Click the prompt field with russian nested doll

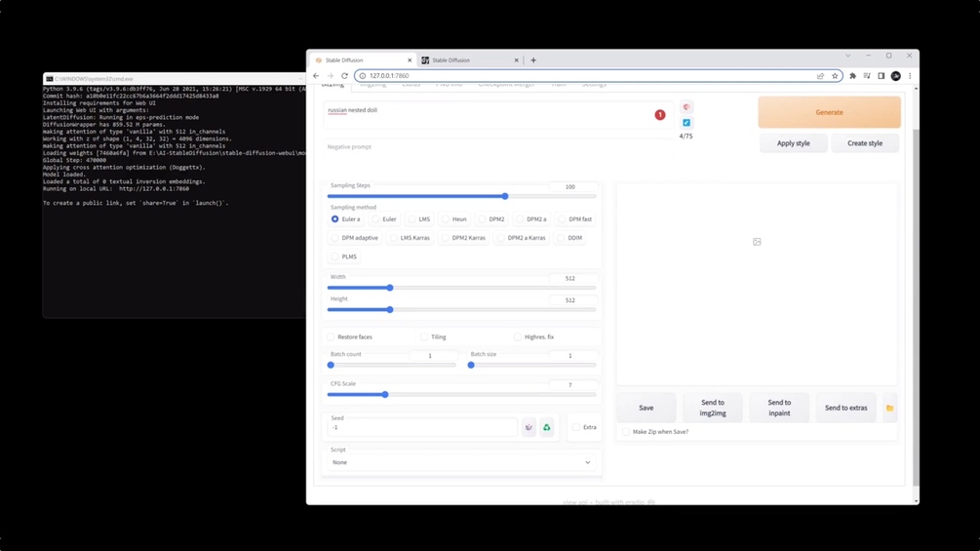[x=498, y=115]
